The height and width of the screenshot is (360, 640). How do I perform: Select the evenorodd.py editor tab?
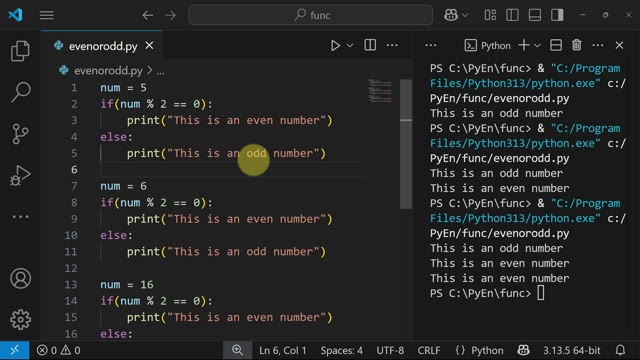(102, 46)
